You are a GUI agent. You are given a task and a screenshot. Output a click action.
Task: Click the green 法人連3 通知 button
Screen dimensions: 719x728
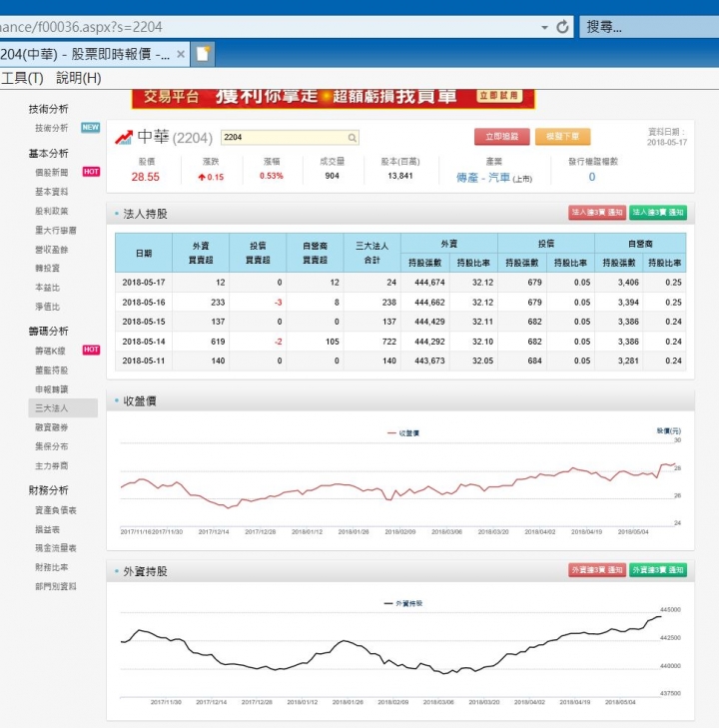click(x=658, y=213)
